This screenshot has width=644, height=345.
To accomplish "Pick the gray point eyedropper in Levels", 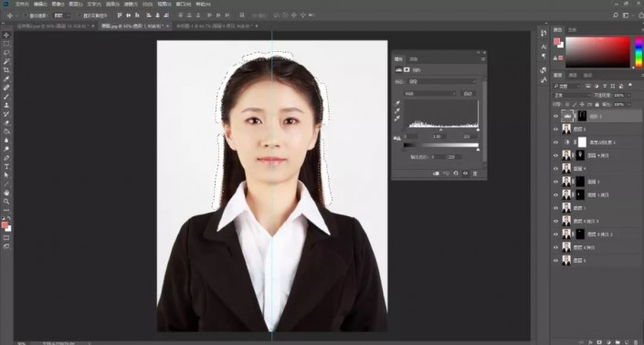I will pos(397,111).
